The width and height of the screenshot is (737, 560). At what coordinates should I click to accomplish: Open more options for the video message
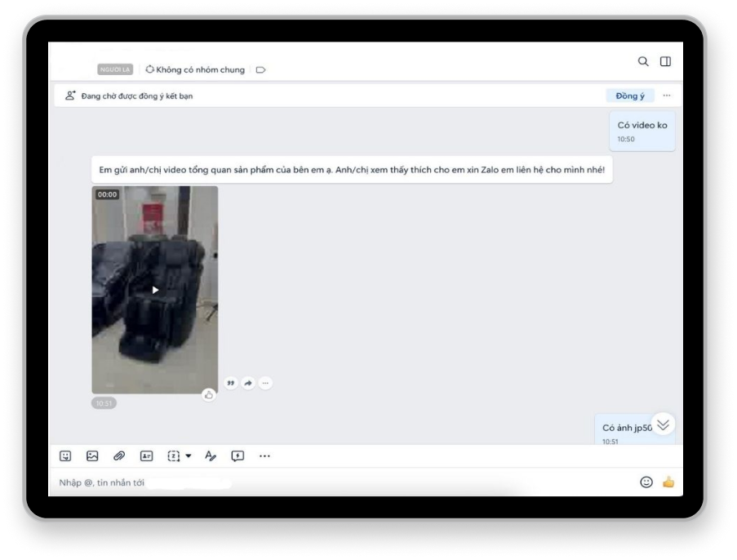[265, 383]
